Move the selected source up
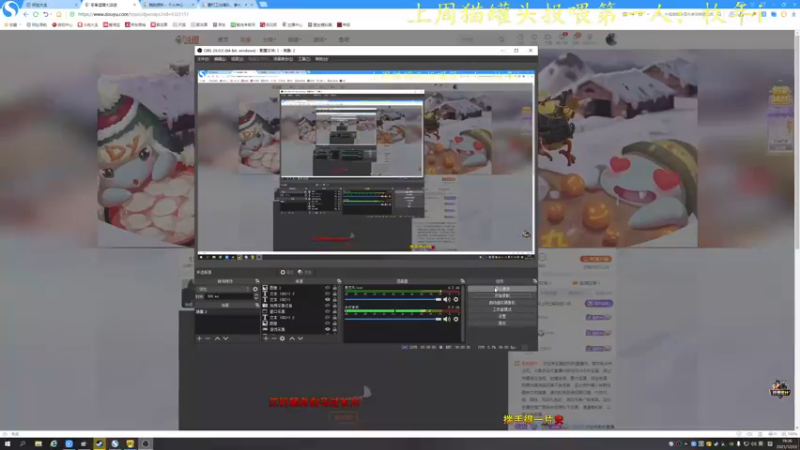This screenshot has height=450, width=800. point(292,338)
